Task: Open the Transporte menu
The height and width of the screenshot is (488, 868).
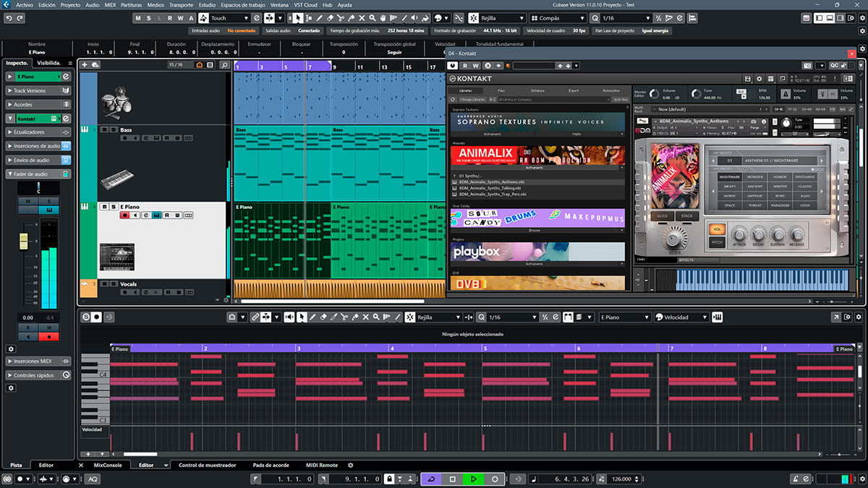Action: click(x=181, y=4)
